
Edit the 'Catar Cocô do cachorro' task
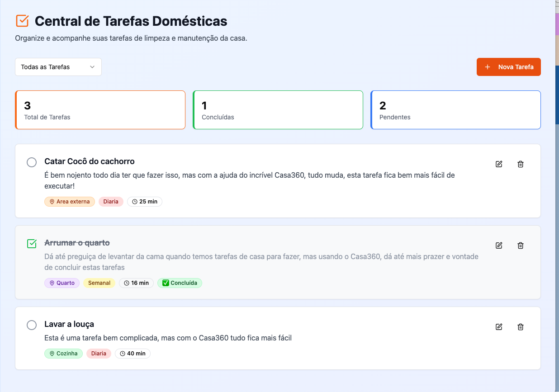(x=499, y=164)
